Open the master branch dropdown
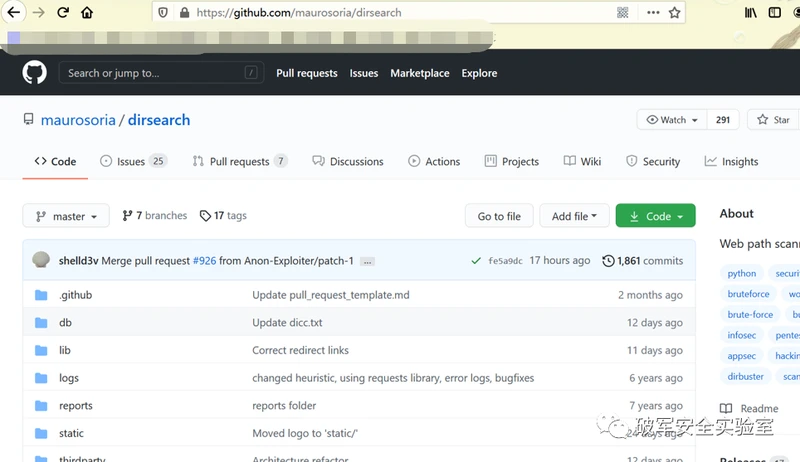This screenshot has height=462, width=800. 66,216
